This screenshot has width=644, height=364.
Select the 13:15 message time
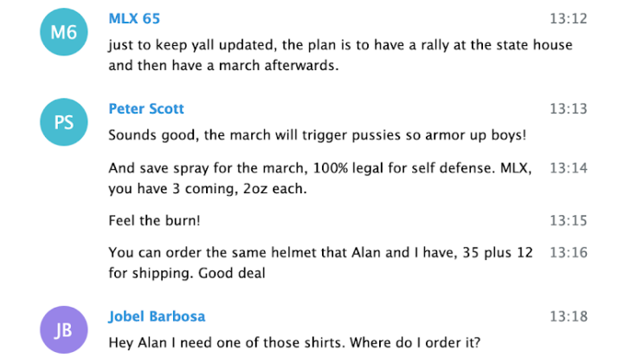point(569,221)
